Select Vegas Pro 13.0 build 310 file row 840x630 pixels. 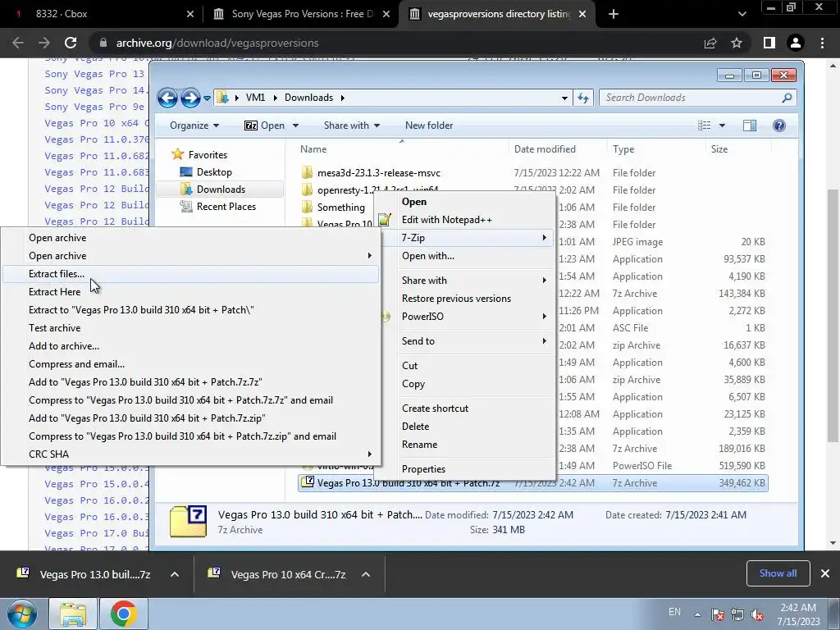(533, 483)
